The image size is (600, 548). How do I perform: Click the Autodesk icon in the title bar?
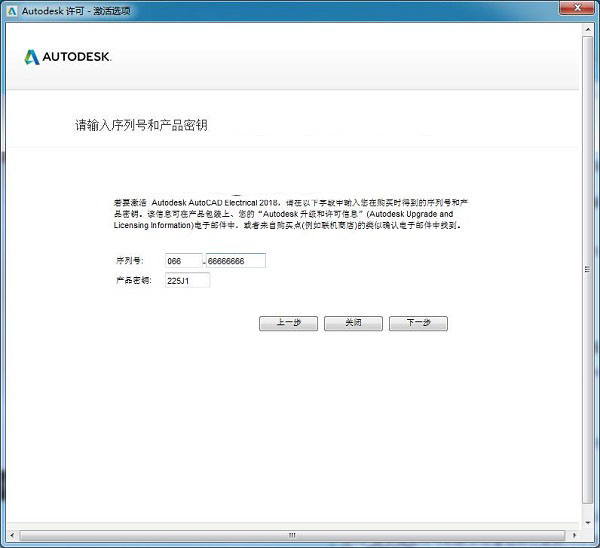pyautogui.click(x=11, y=10)
